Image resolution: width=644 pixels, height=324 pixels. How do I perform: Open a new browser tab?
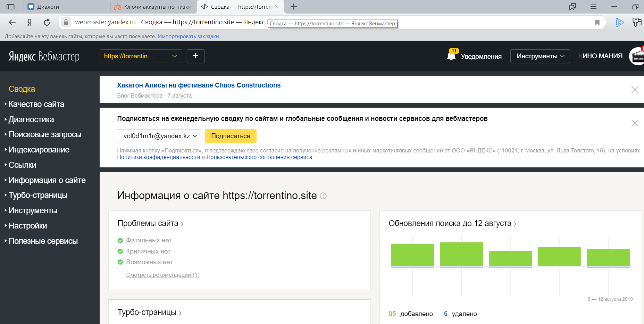point(294,7)
